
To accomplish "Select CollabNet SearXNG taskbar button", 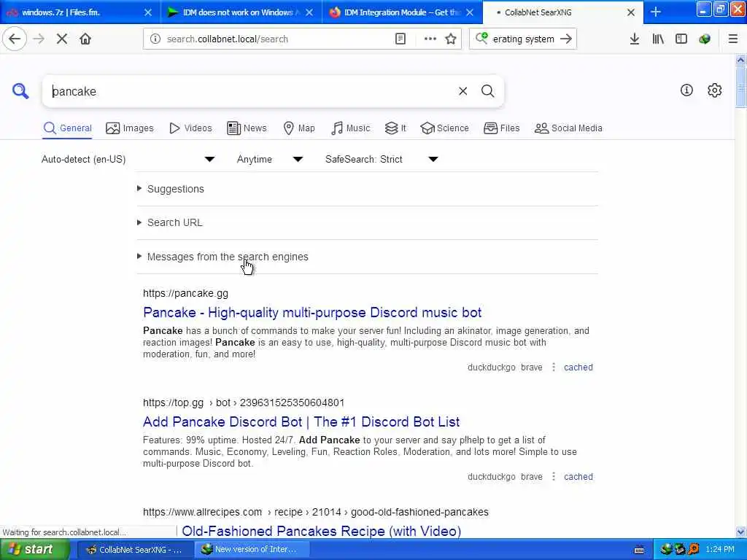I will (x=135, y=550).
